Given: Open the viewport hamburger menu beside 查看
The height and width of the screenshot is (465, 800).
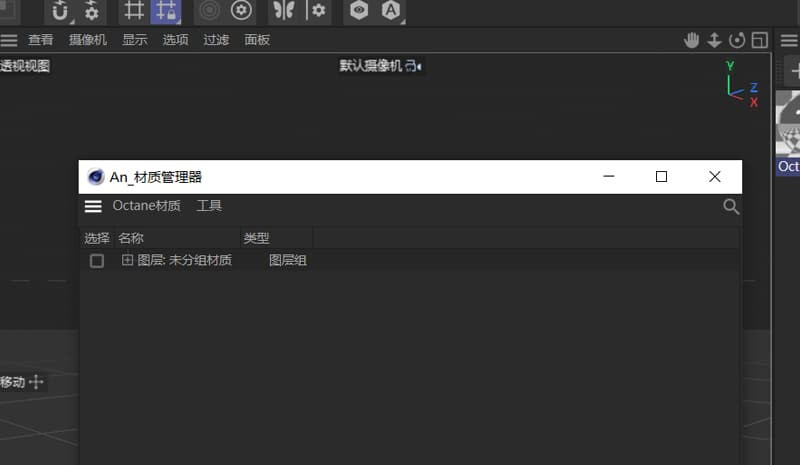Looking at the screenshot, I should click(x=9, y=40).
